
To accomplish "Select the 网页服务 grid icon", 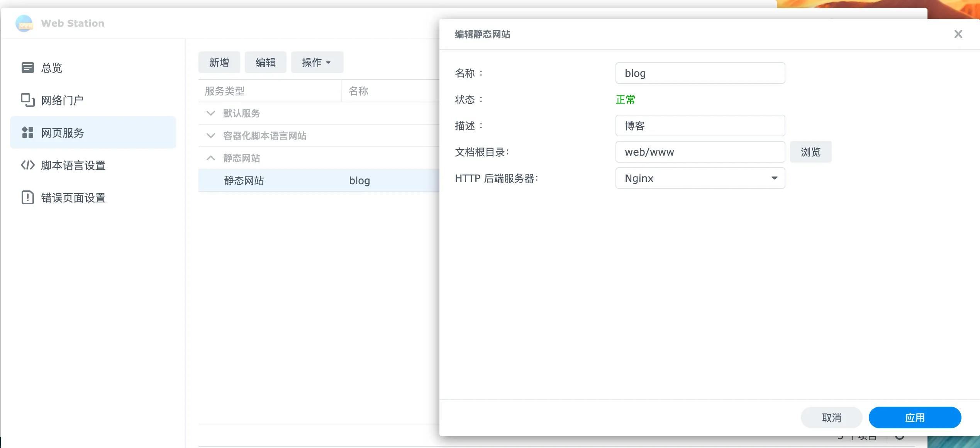I will pos(27,133).
